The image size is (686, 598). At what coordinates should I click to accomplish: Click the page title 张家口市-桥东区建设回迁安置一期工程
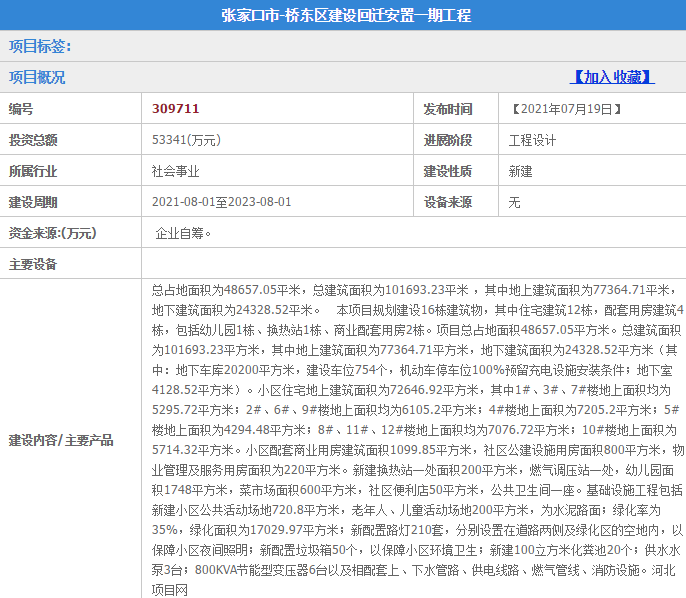[x=346, y=16]
